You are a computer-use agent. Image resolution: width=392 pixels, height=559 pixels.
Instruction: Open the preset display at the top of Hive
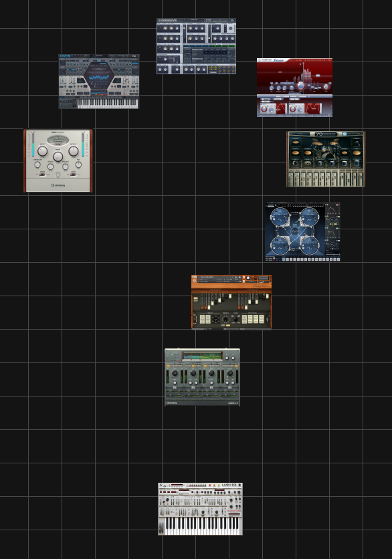click(x=99, y=56)
